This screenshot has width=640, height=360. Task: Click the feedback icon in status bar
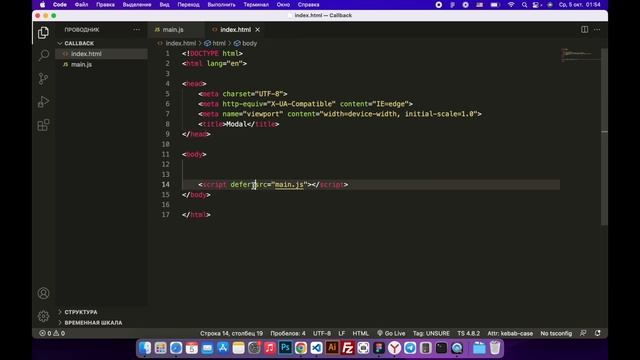tap(583, 333)
